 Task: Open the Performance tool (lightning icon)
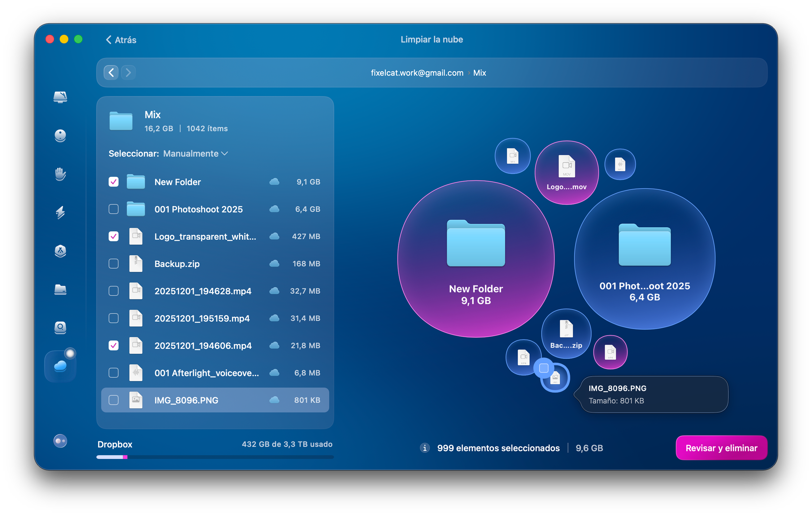(x=60, y=213)
